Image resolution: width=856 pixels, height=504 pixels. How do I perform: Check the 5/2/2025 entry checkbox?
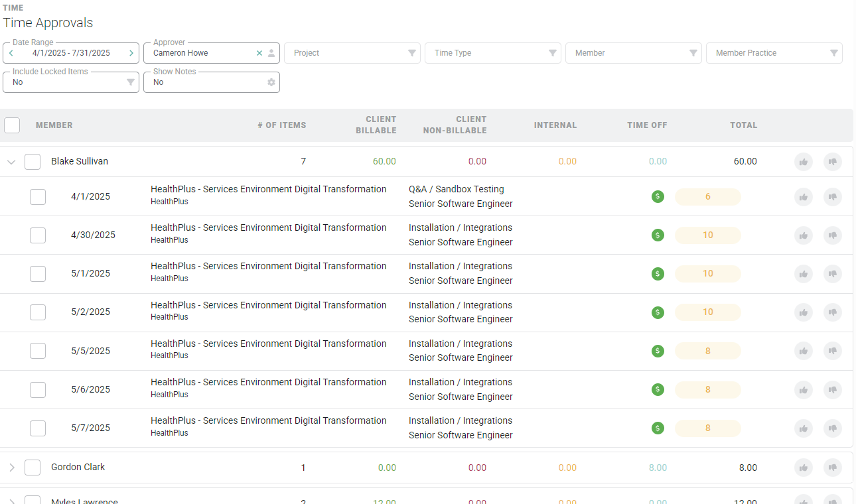tap(38, 312)
